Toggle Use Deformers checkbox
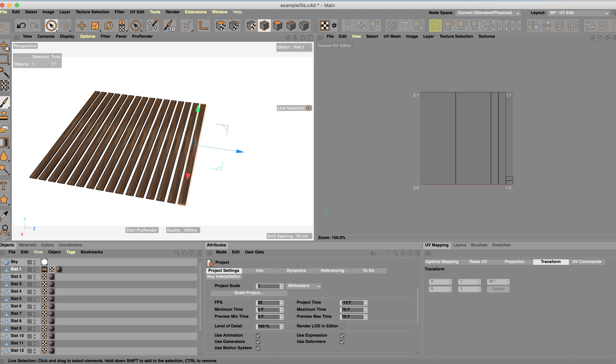The height and width of the screenshot is (364, 616). click(x=342, y=342)
